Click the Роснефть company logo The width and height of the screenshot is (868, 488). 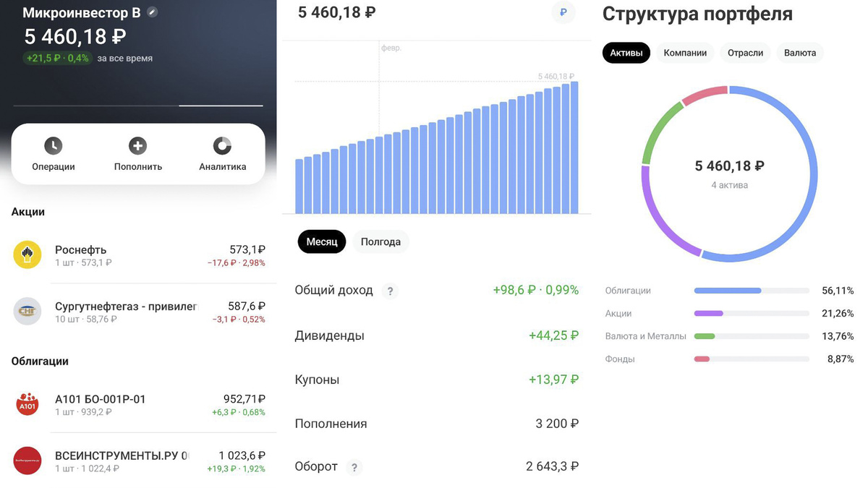pos(27,254)
